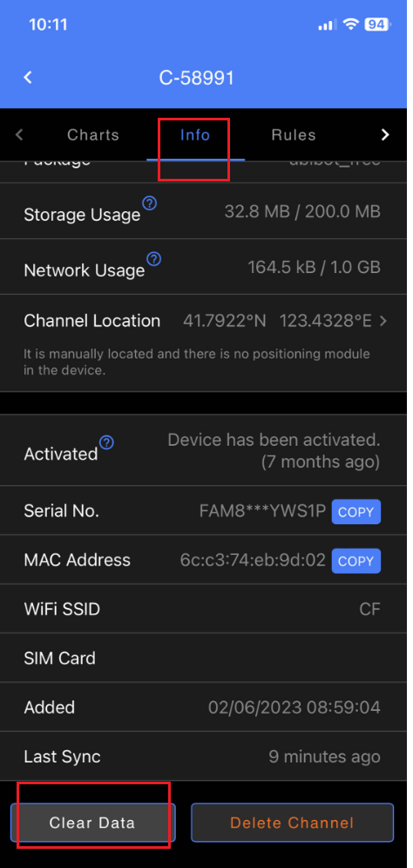Show the previous tabs with left chevron

coord(19,134)
